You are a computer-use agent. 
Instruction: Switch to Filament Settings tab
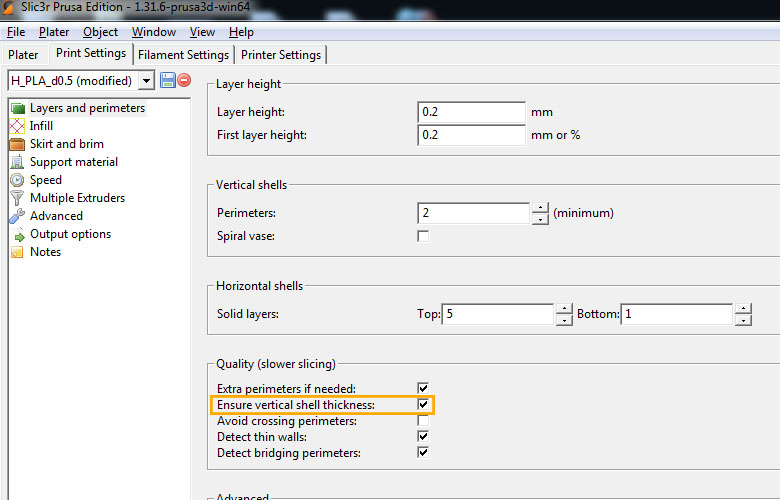184,55
